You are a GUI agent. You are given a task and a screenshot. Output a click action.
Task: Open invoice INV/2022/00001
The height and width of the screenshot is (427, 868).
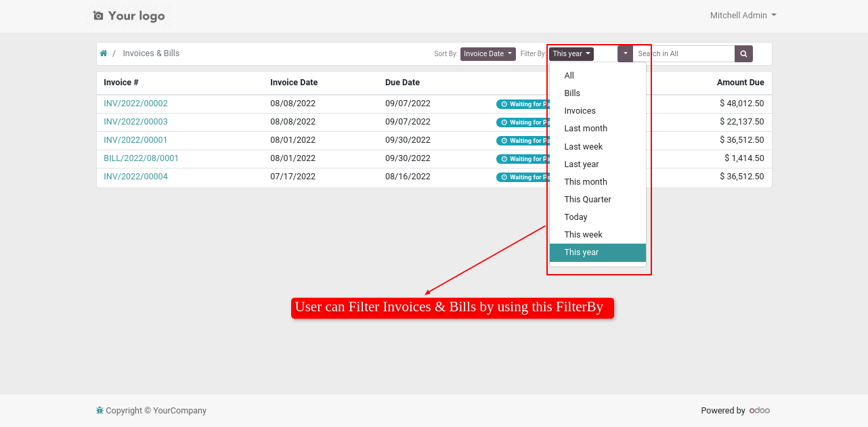(135, 140)
